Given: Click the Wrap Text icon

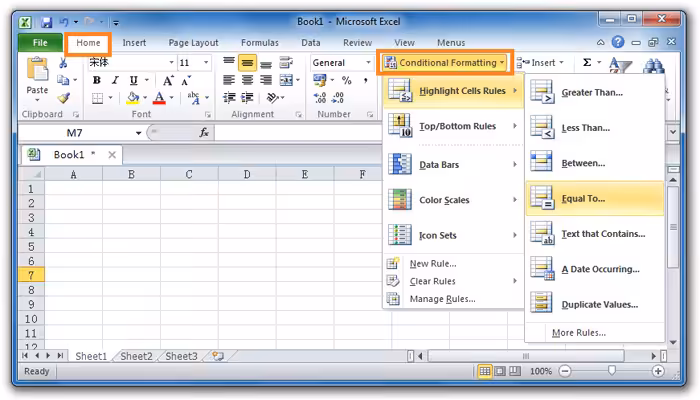Looking at the screenshot, I should [286, 63].
